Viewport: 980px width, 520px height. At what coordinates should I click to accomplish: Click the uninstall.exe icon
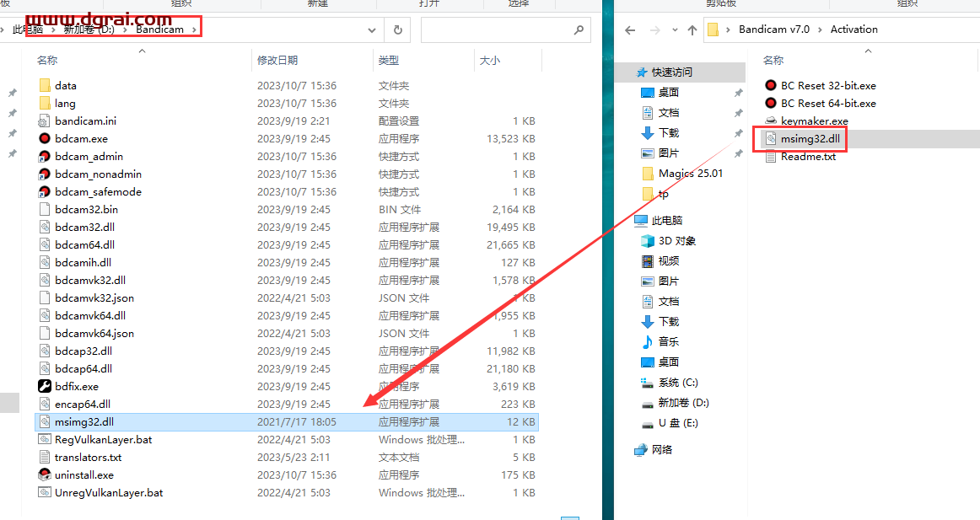click(45, 475)
